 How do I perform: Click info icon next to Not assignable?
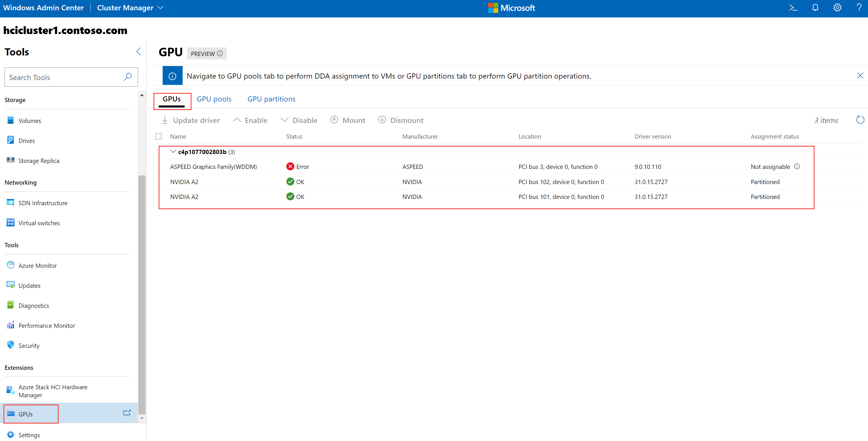click(x=797, y=166)
